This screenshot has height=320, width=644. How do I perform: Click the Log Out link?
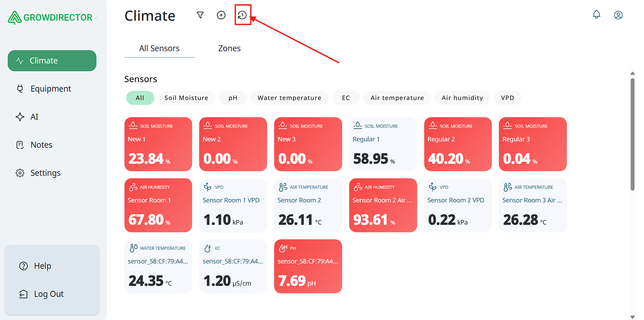pyautogui.click(x=48, y=294)
